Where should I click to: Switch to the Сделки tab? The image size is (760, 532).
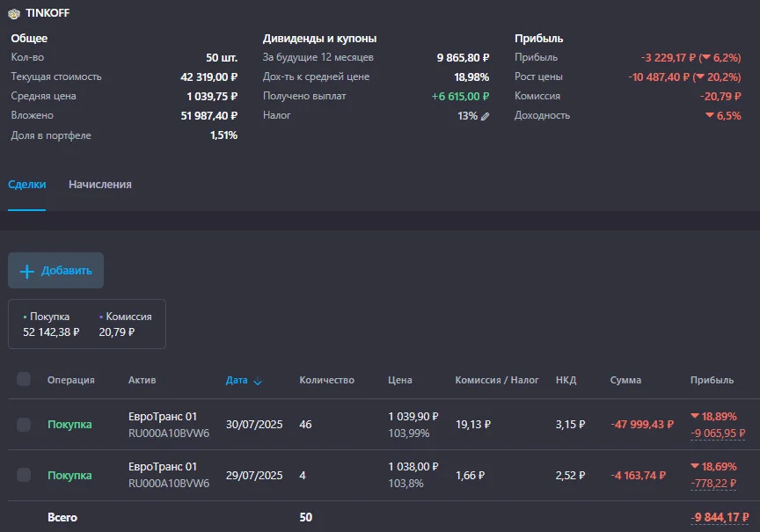pyautogui.click(x=27, y=185)
